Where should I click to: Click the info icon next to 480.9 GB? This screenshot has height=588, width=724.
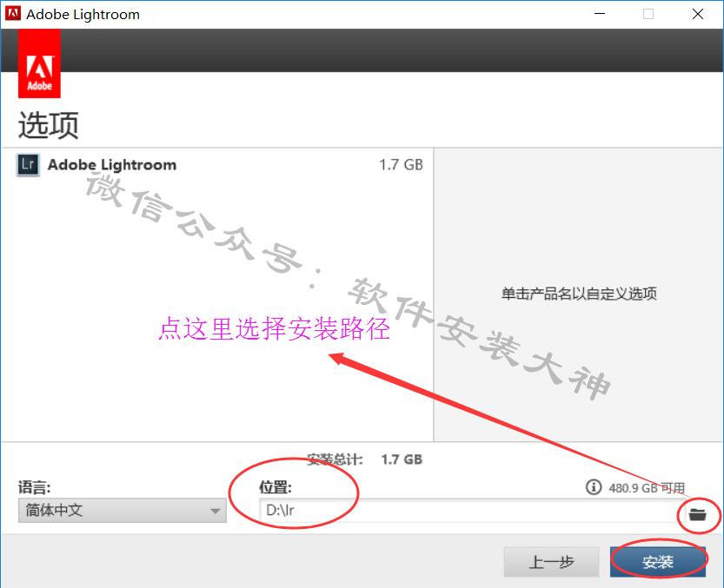594,487
